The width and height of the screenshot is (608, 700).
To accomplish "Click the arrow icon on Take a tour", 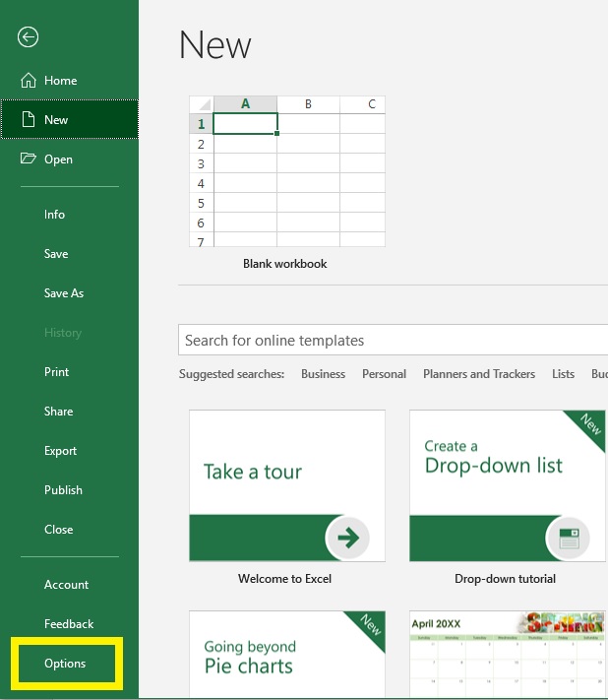I will click(x=348, y=538).
